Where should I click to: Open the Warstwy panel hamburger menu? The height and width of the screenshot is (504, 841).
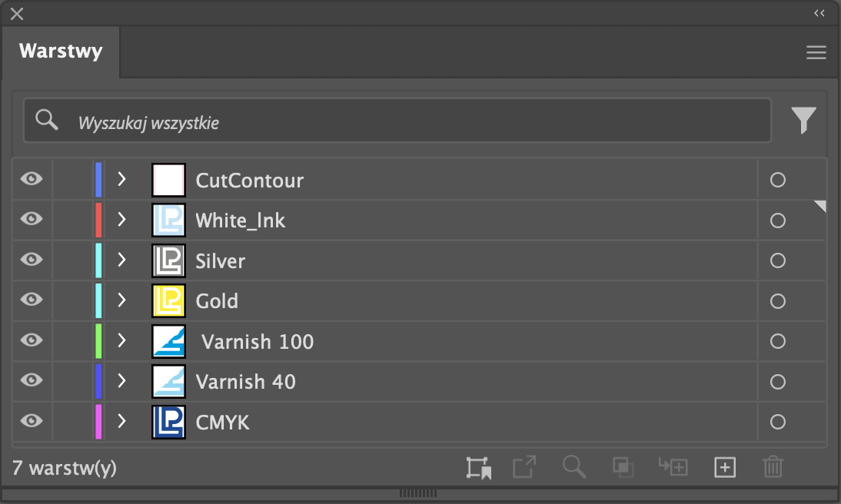tap(816, 52)
